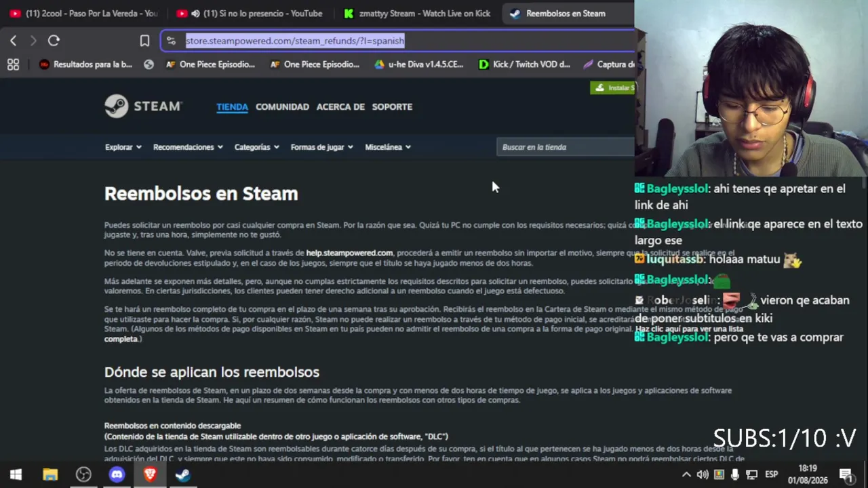Screen dimensions: 868x488
Task: Open the Windows notification center
Action: pyautogui.click(x=846, y=474)
